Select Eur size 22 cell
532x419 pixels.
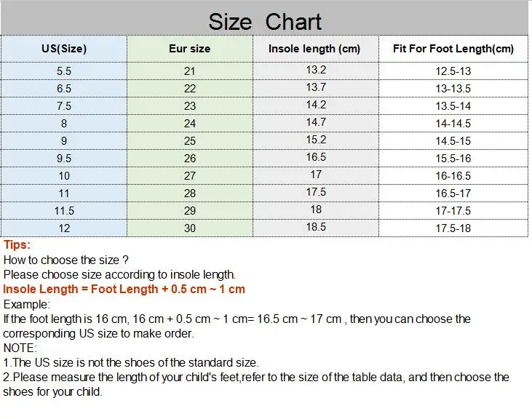click(x=190, y=89)
